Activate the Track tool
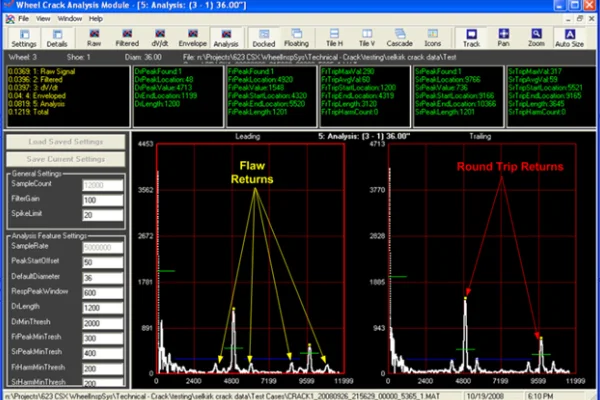 click(x=471, y=38)
